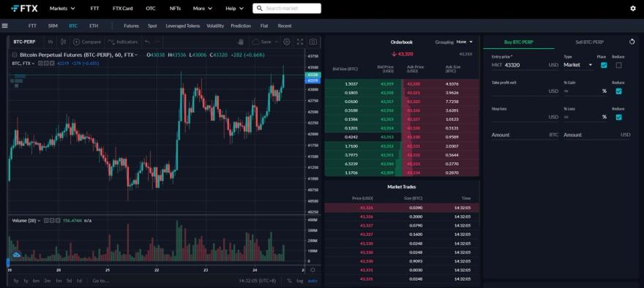The image size is (644, 288).
Task: Select the SRM market filter
Action: (x=53, y=26)
